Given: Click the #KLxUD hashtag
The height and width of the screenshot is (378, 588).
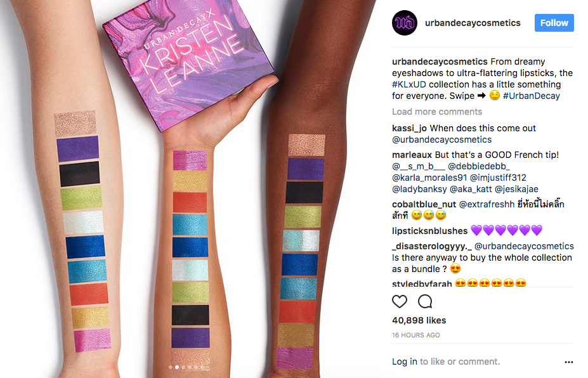Looking at the screenshot, I should [408, 84].
